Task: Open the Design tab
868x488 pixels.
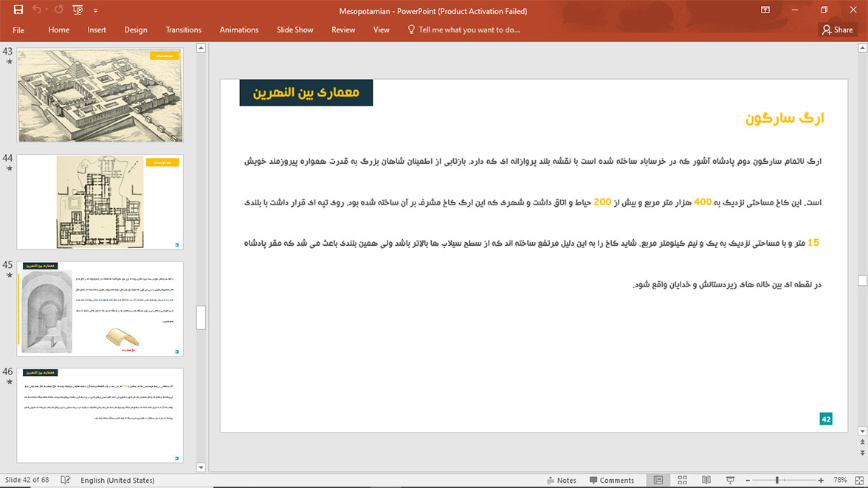Action: coord(136,30)
